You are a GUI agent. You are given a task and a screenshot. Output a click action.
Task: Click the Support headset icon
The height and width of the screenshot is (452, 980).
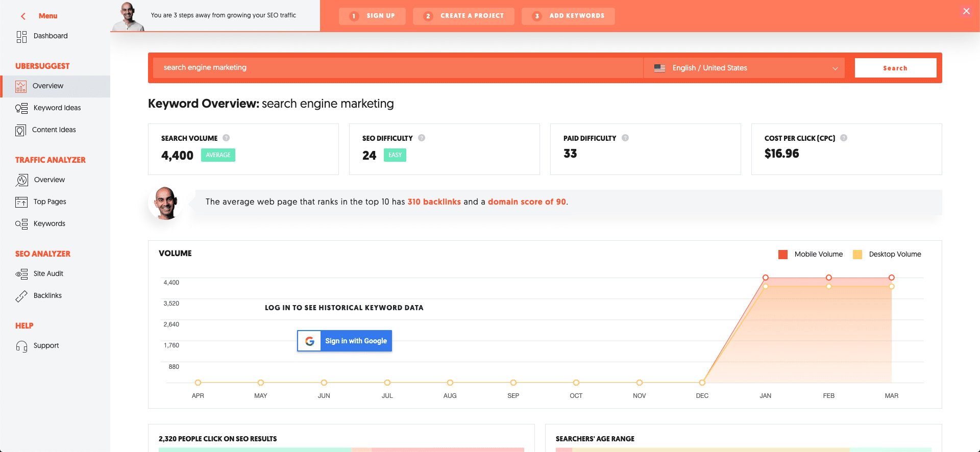21,346
